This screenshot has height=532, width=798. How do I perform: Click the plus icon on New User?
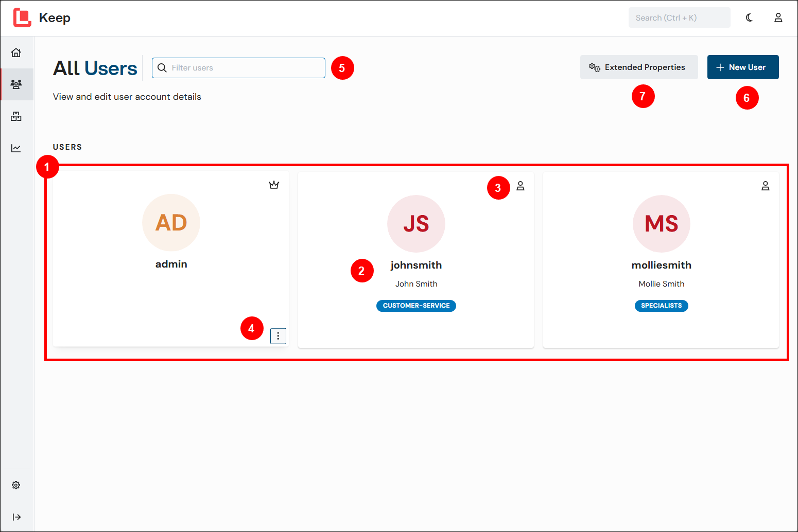tap(720, 67)
